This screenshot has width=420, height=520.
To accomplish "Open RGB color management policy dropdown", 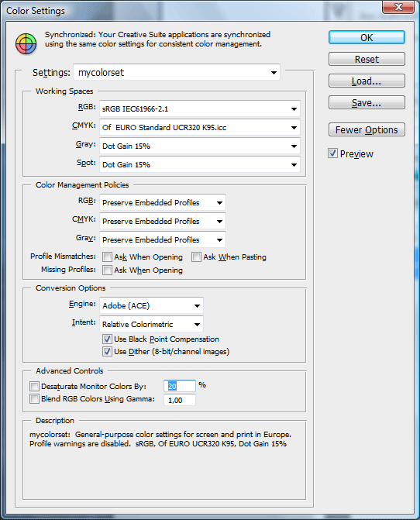I will 163,202.
